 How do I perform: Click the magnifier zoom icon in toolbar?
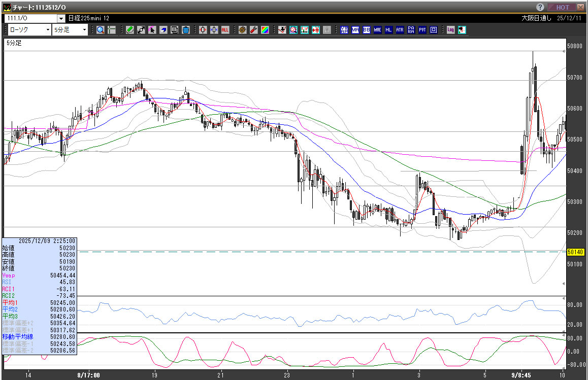[101, 30]
